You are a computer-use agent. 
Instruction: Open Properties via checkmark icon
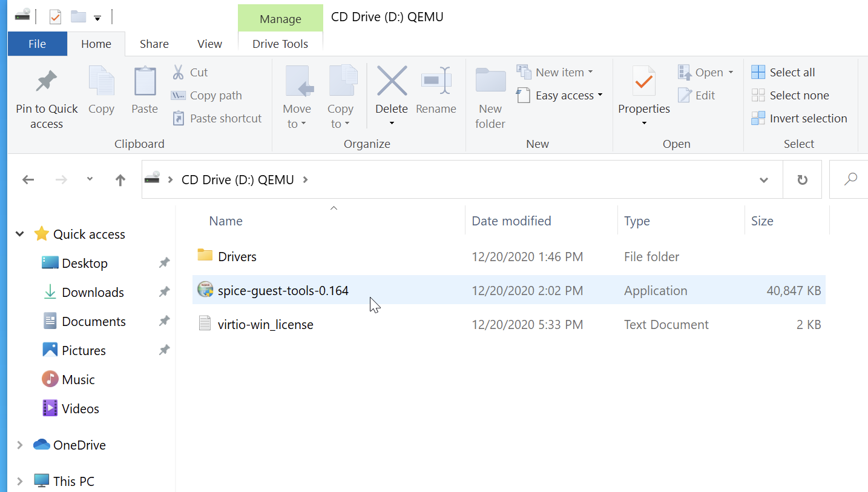click(x=643, y=82)
